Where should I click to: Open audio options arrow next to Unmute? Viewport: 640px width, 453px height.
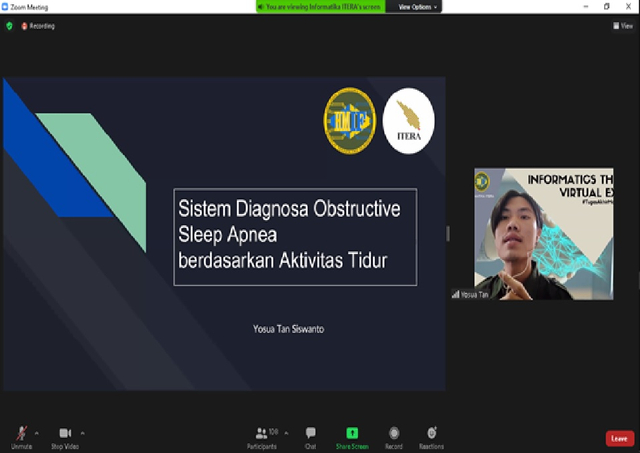(37, 433)
